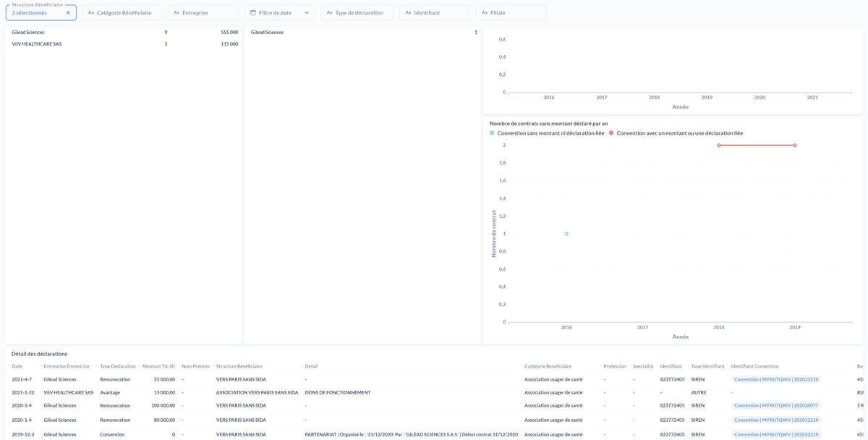Click the 'AUTRE' type identifiant cell

(x=698, y=392)
